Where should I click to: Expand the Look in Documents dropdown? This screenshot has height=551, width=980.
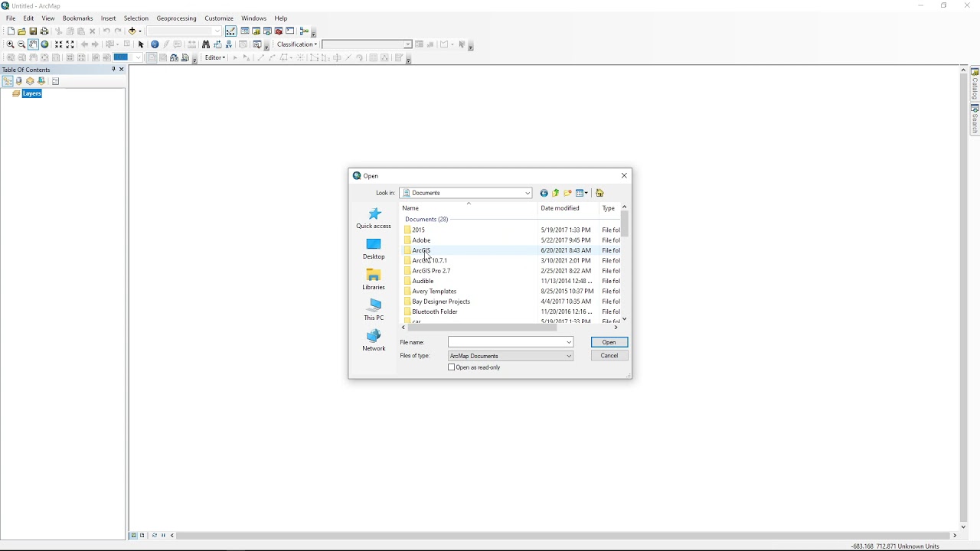528,193
